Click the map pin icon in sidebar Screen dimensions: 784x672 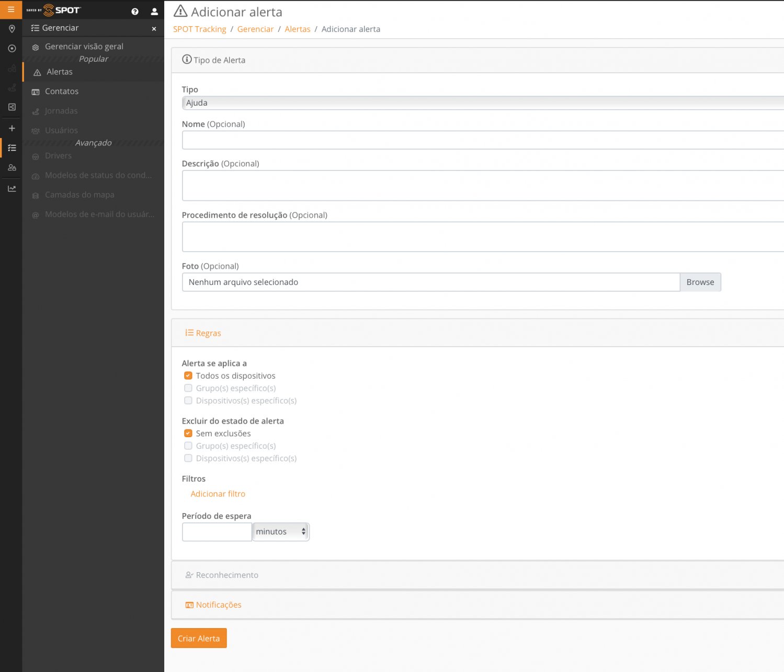click(x=12, y=29)
